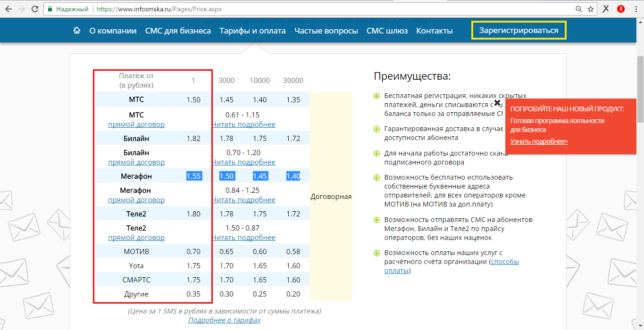Click the Договорная cell
644x330 pixels.
click(x=331, y=197)
